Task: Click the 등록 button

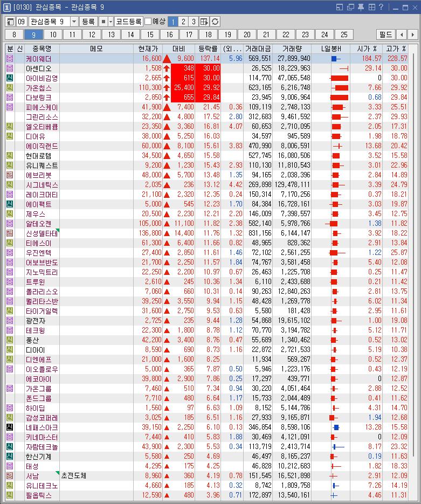Action: click(x=88, y=22)
